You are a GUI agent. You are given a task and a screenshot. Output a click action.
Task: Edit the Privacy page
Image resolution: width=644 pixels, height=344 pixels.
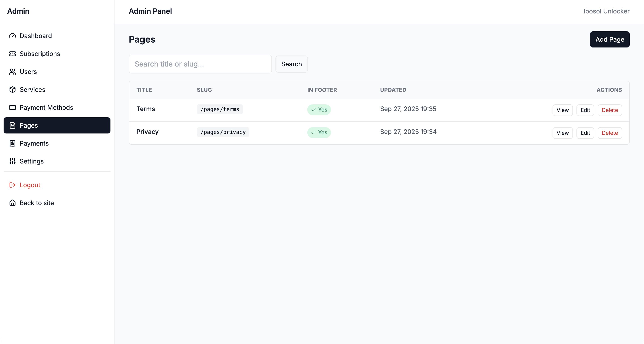(585, 133)
